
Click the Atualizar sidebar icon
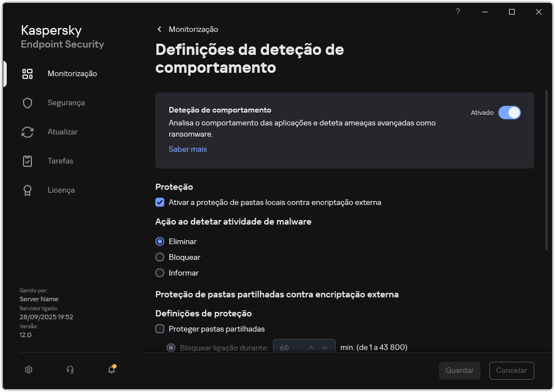pos(27,132)
